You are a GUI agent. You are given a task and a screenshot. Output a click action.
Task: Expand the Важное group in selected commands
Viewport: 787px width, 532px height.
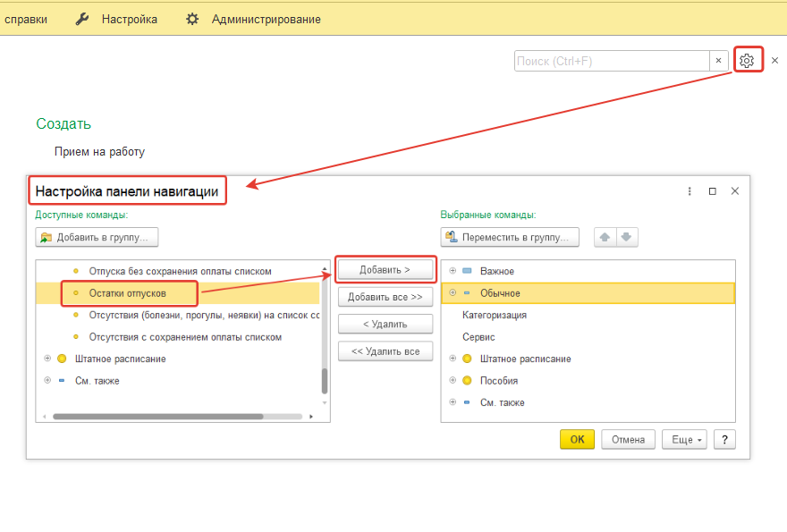click(453, 271)
